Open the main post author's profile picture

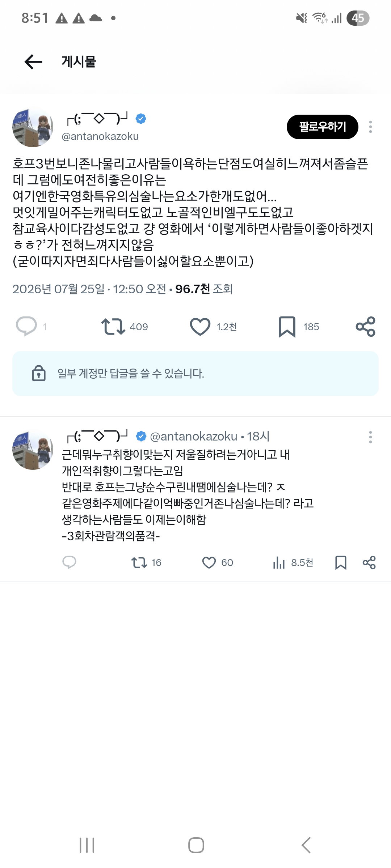click(33, 128)
